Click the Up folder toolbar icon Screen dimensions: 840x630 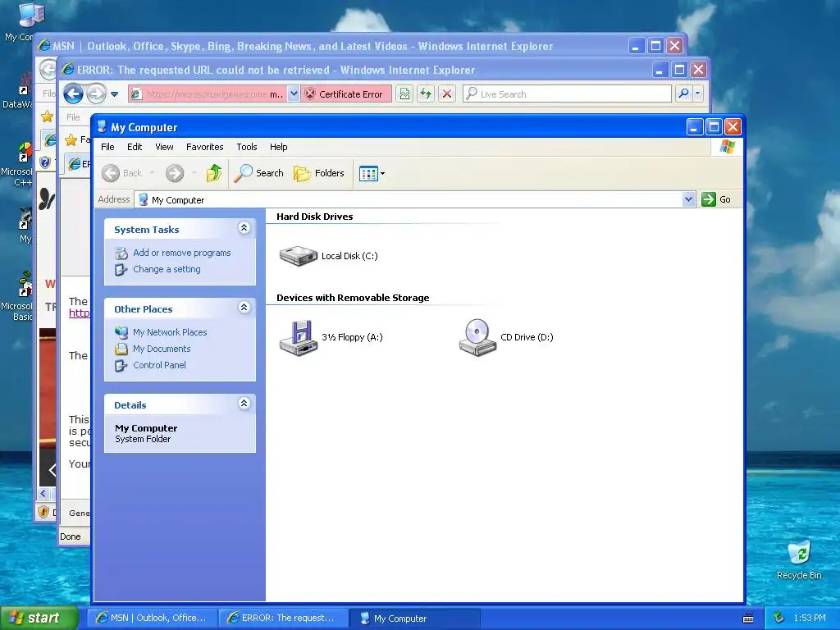click(x=214, y=173)
